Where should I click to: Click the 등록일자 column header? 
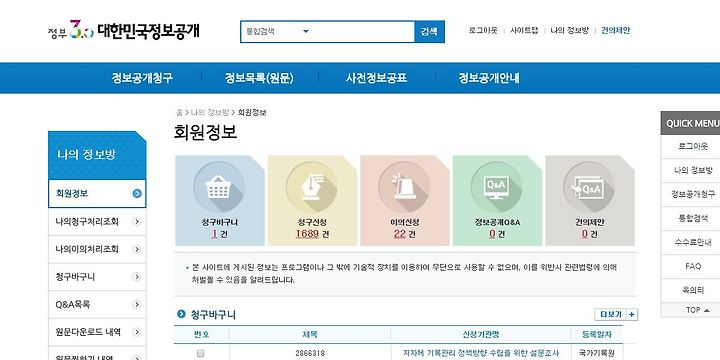(597, 335)
